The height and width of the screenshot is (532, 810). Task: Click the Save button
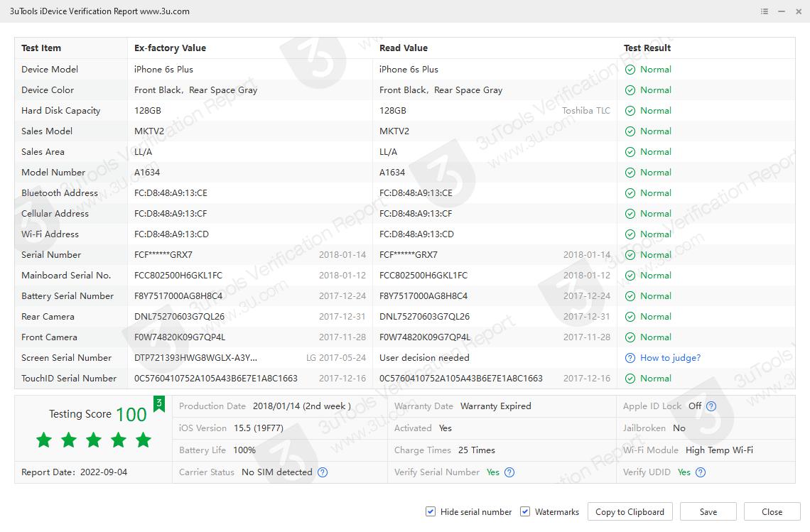pos(708,511)
